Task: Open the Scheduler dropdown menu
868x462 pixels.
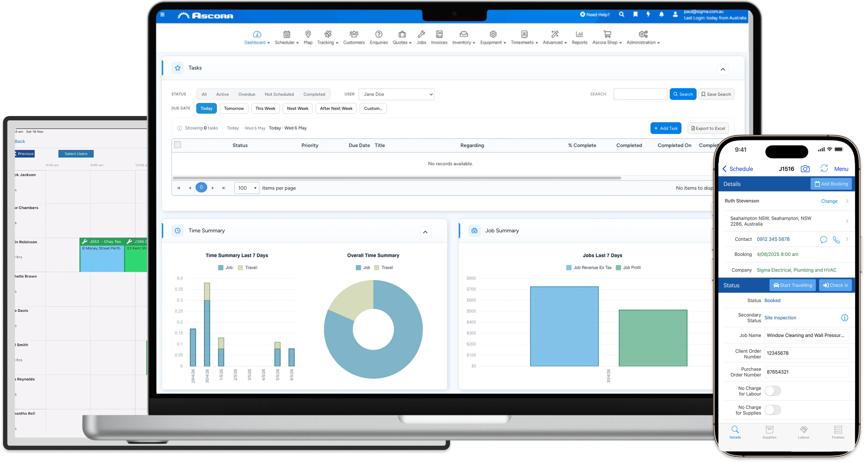Action: pyautogui.click(x=286, y=38)
